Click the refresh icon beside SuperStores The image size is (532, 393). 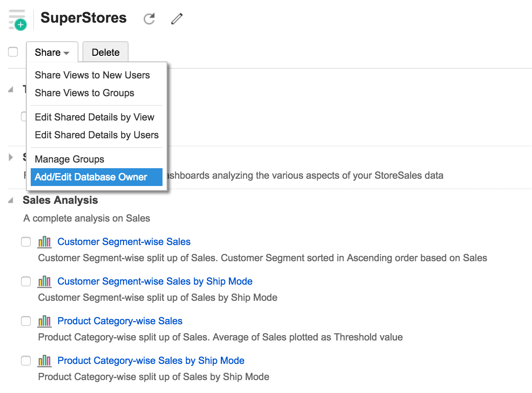149,19
